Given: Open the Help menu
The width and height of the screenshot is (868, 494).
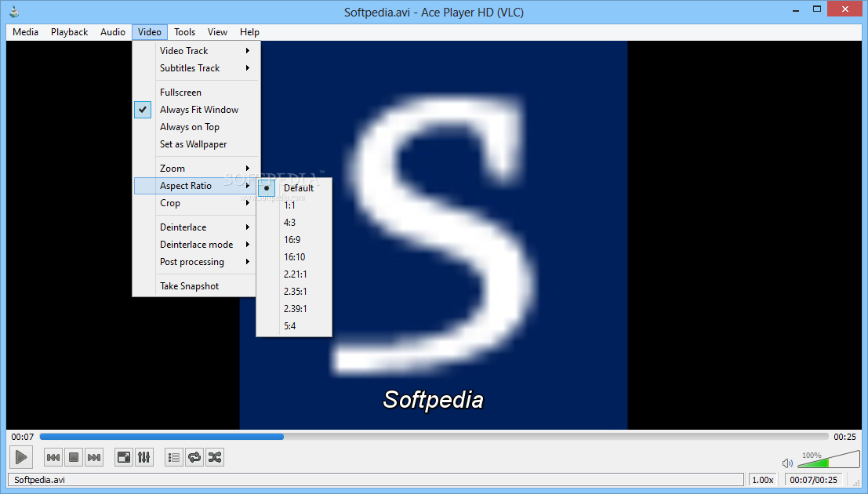Looking at the screenshot, I should (249, 31).
